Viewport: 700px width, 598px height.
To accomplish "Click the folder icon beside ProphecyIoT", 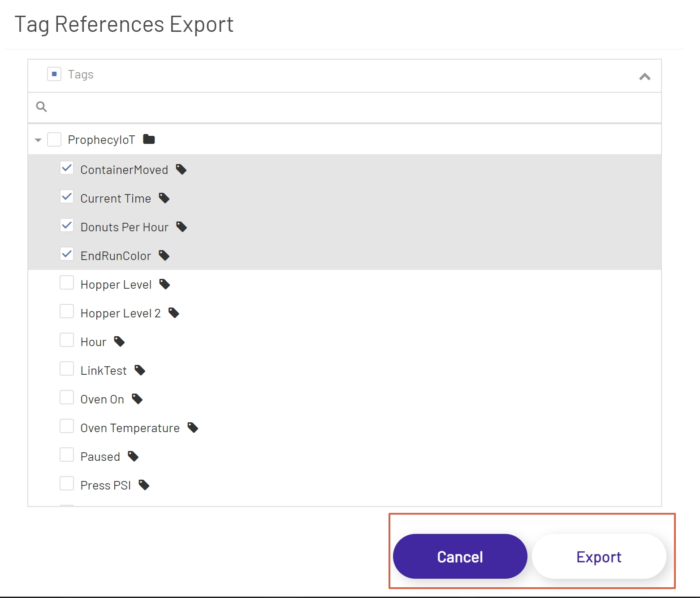I will (x=148, y=139).
